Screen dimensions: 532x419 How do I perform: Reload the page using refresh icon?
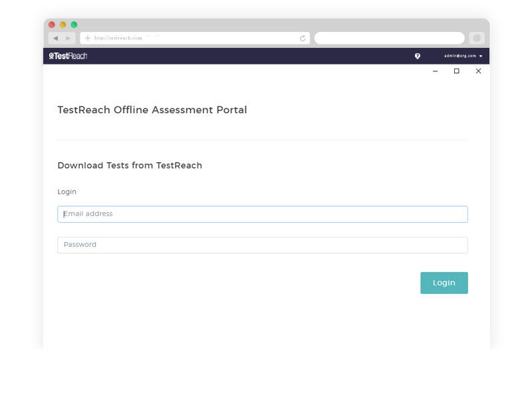[303, 39]
